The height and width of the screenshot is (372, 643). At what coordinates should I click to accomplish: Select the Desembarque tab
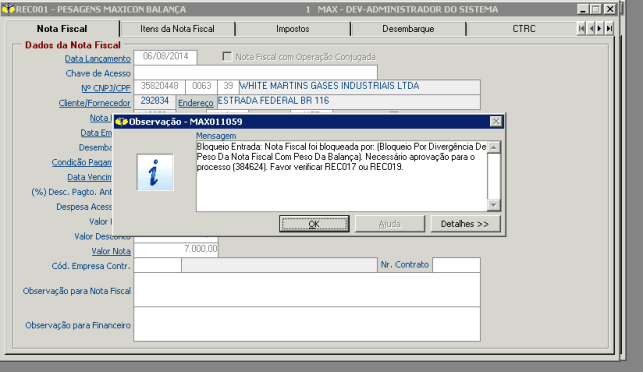pyautogui.click(x=408, y=29)
